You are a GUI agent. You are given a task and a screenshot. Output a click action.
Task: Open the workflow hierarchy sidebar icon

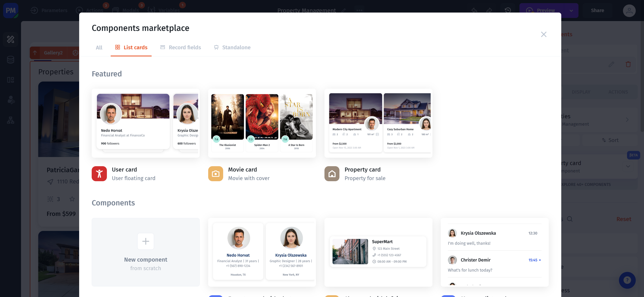click(11, 120)
